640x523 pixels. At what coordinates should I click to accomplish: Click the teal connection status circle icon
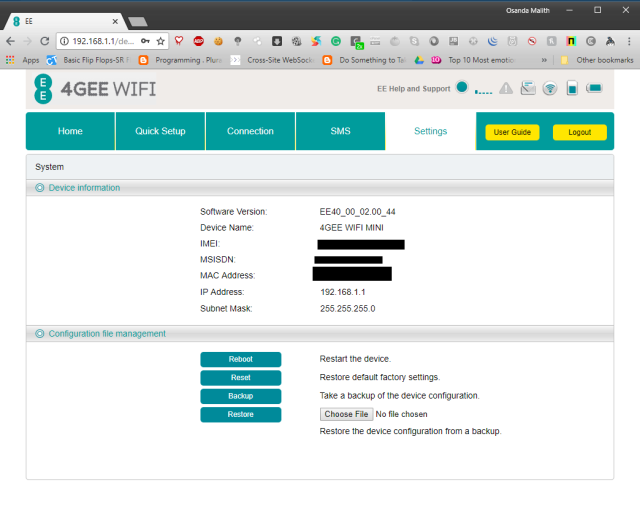click(462, 87)
